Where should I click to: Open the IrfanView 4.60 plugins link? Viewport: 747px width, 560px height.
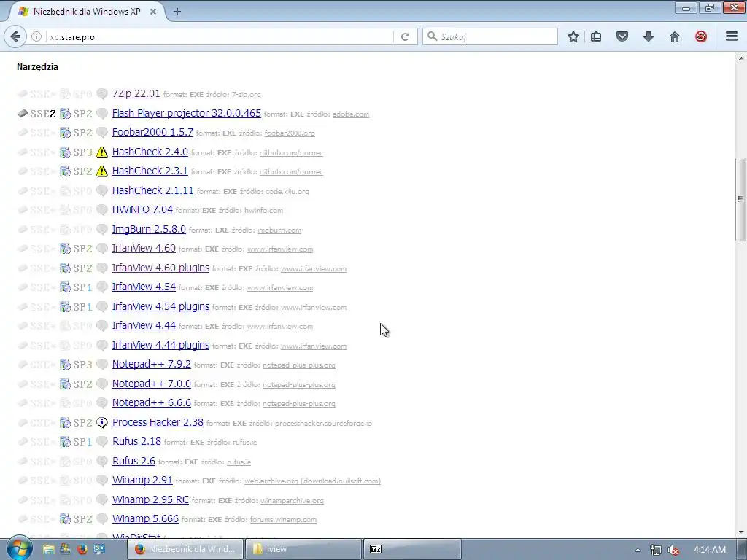tap(160, 268)
